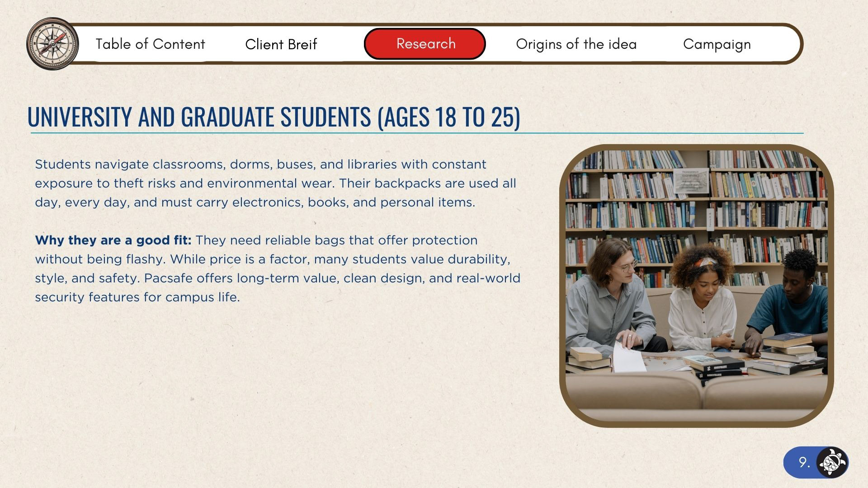Click the bold 'Why they are a good fit:' text

click(x=113, y=240)
